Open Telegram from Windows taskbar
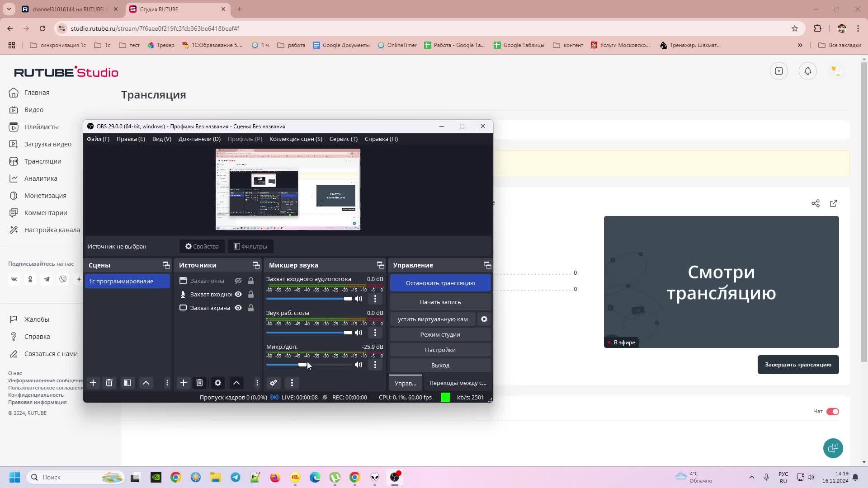Screen dimensions: 868x488 tap(236, 477)
